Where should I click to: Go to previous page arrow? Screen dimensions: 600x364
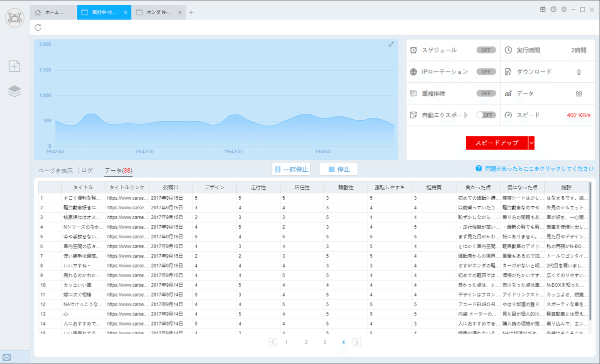(272, 342)
